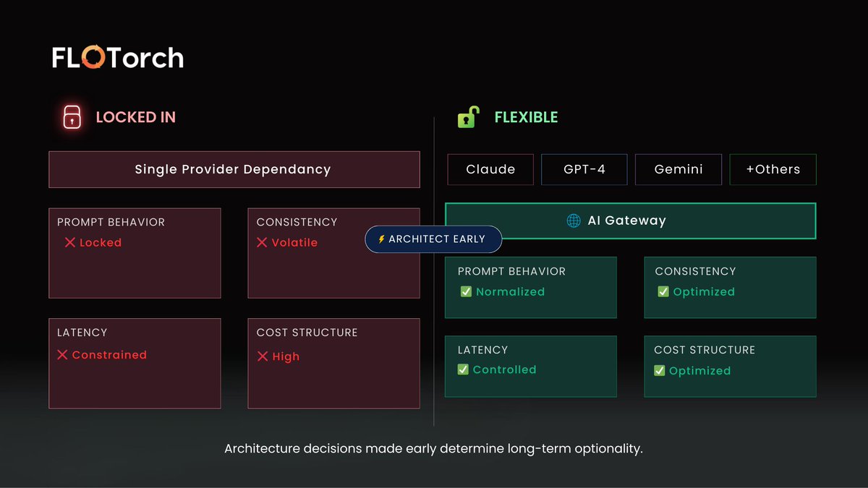Click the globe icon beside AI Gateway
Viewport: 868px width, 488px height.
point(574,221)
